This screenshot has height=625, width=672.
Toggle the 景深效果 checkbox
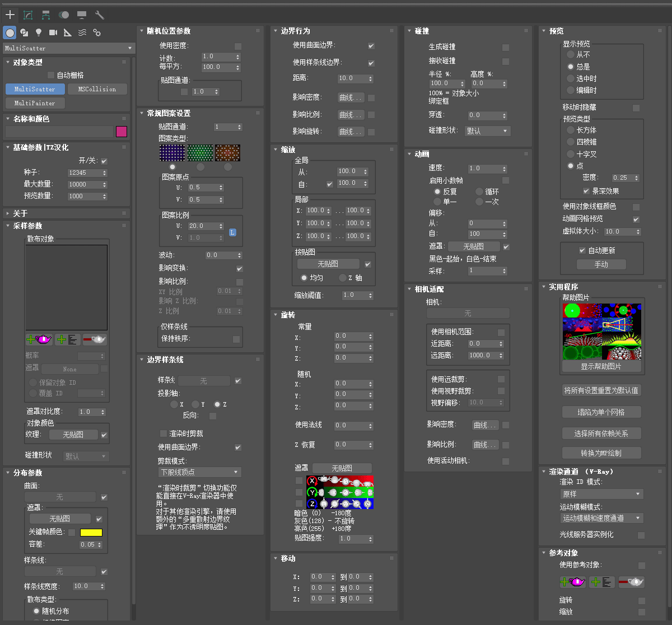[586, 191]
